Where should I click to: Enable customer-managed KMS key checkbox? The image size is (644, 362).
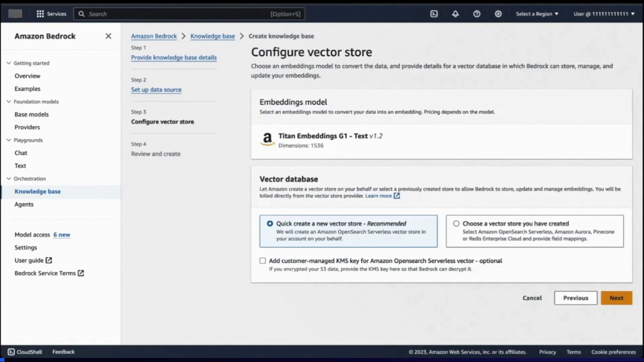(263, 261)
